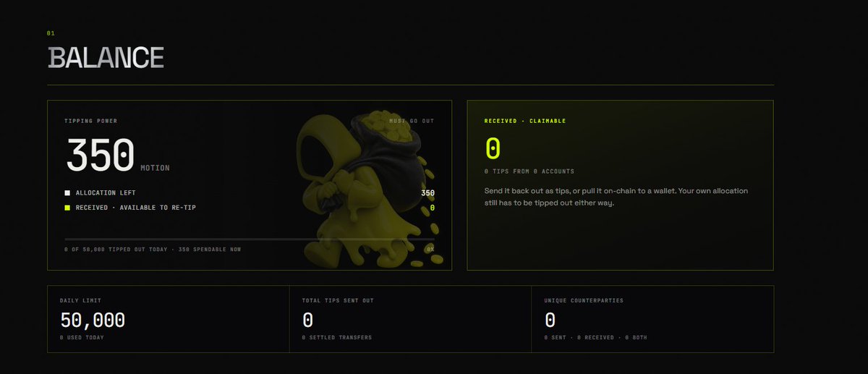Click the large green claimable 0 value

click(493, 148)
